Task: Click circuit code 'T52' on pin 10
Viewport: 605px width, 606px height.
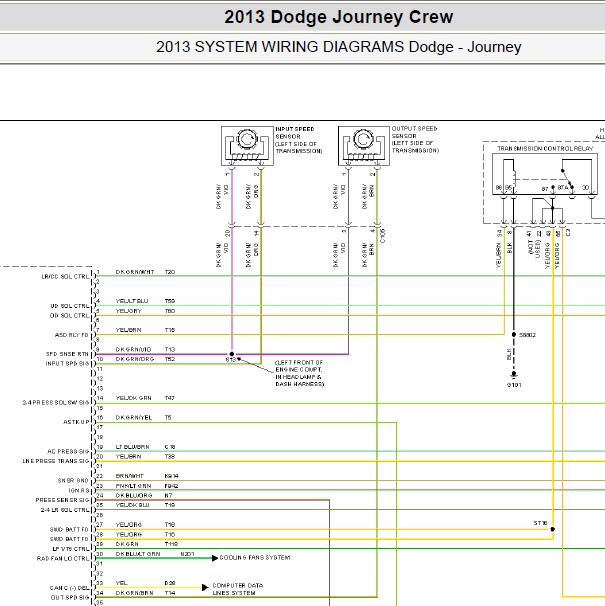Action: [170, 359]
